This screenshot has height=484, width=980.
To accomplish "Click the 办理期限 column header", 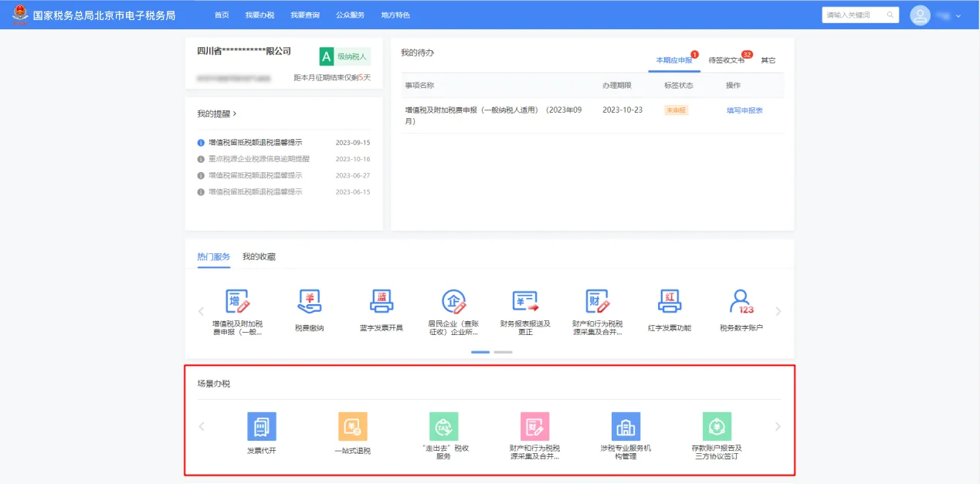I will coord(617,85).
